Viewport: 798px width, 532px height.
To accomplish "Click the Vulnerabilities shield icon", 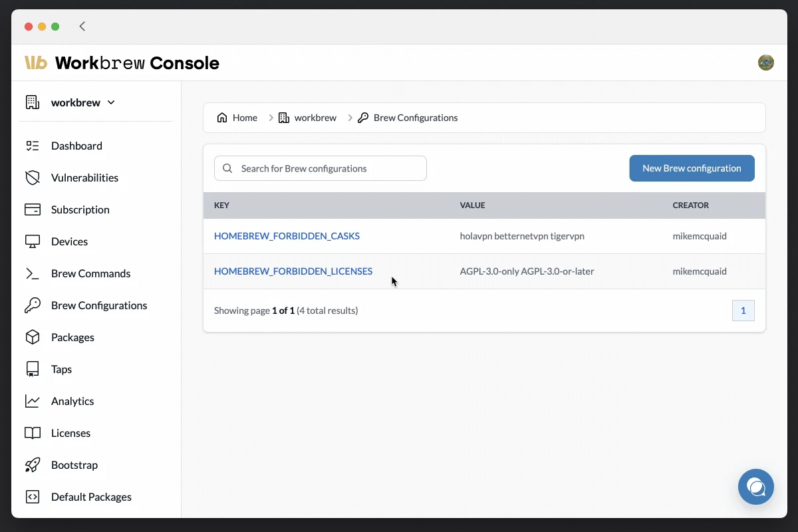I will (32, 178).
